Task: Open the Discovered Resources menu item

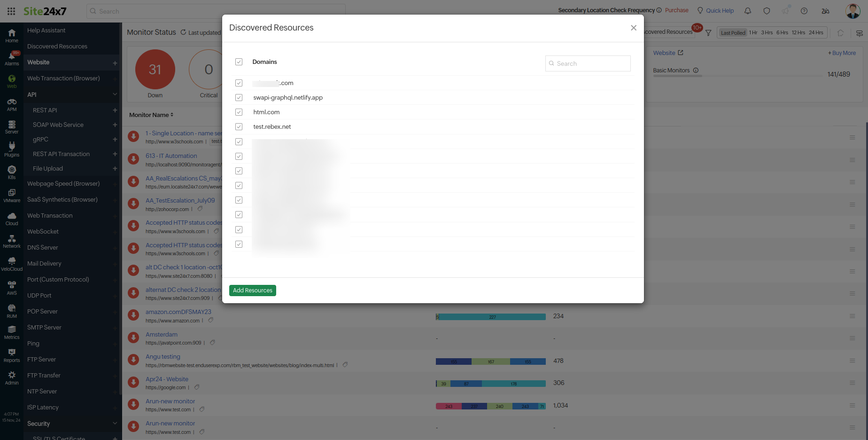Action: click(x=57, y=46)
